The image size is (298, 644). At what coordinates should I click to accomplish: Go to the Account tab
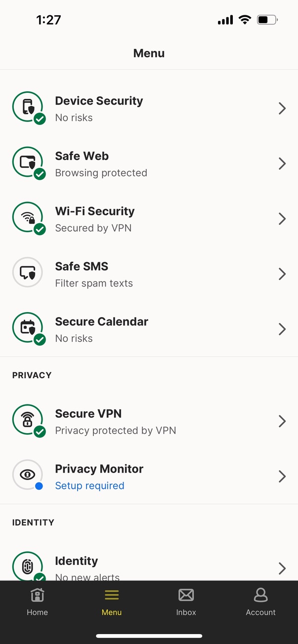coord(260,602)
